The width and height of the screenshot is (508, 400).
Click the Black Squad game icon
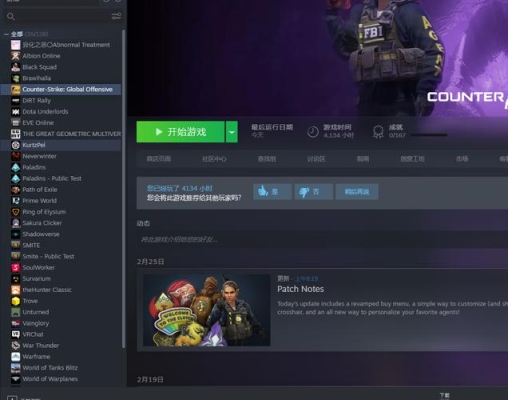(x=16, y=67)
